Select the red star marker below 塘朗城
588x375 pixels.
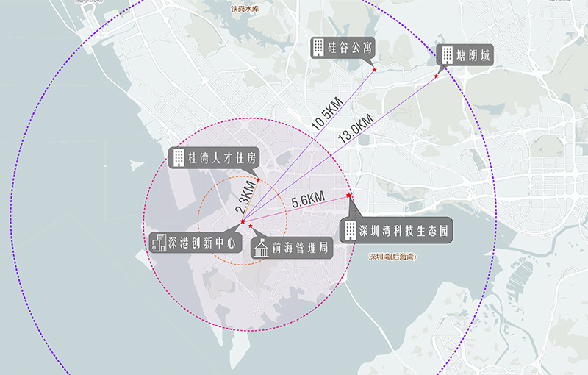[437, 76]
